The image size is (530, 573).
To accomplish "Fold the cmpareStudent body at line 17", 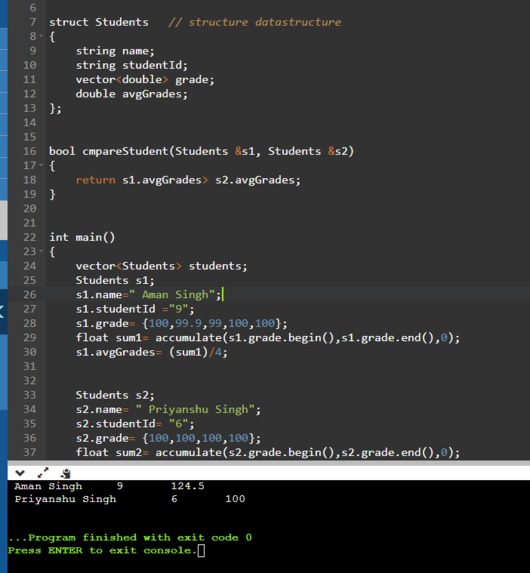I will (41, 165).
